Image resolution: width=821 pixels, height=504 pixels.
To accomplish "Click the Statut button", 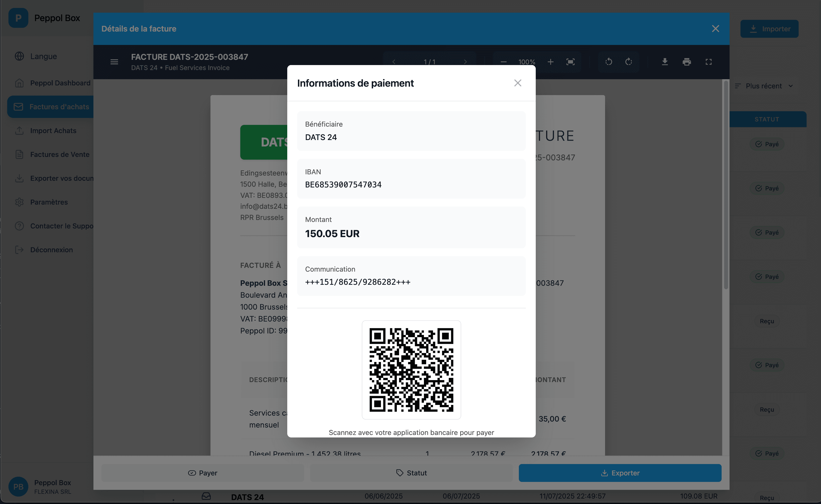I will point(411,473).
